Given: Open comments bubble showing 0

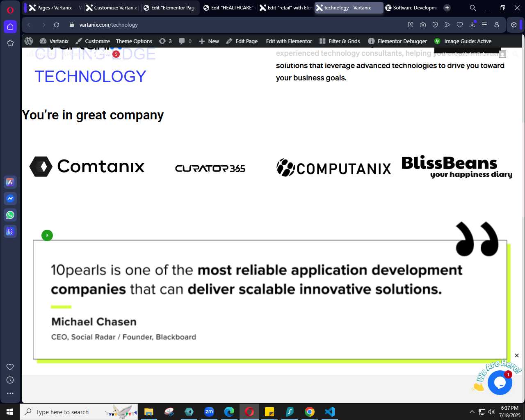Looking at the screenshot, I should pos(185,41).
